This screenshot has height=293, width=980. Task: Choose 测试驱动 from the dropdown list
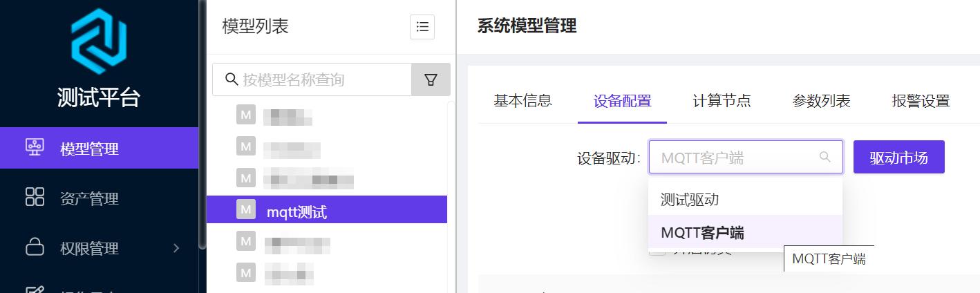coord(746,199)
